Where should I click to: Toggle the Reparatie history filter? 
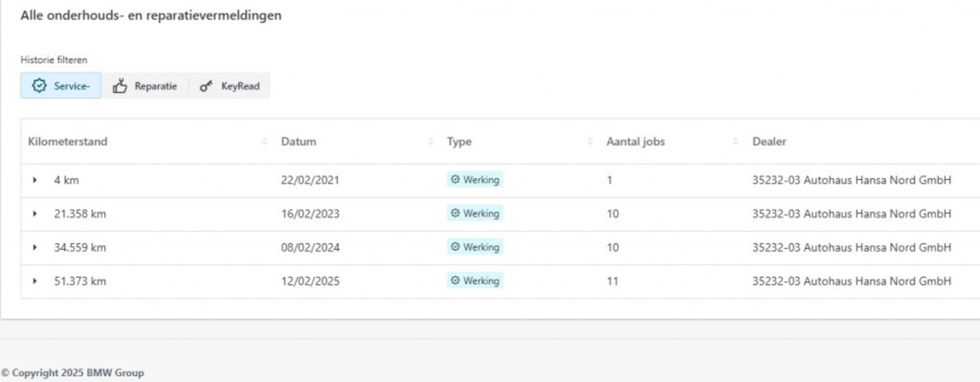(145, 86)
